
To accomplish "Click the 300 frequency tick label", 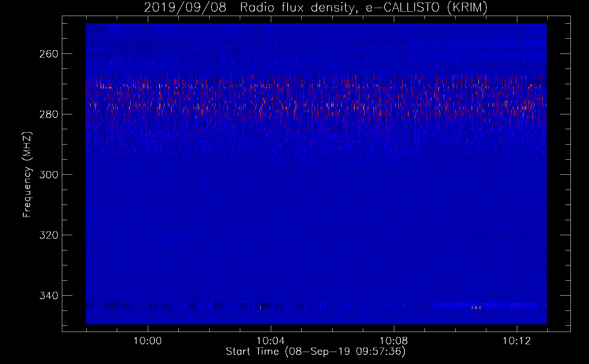I will [x=49, y=175].
